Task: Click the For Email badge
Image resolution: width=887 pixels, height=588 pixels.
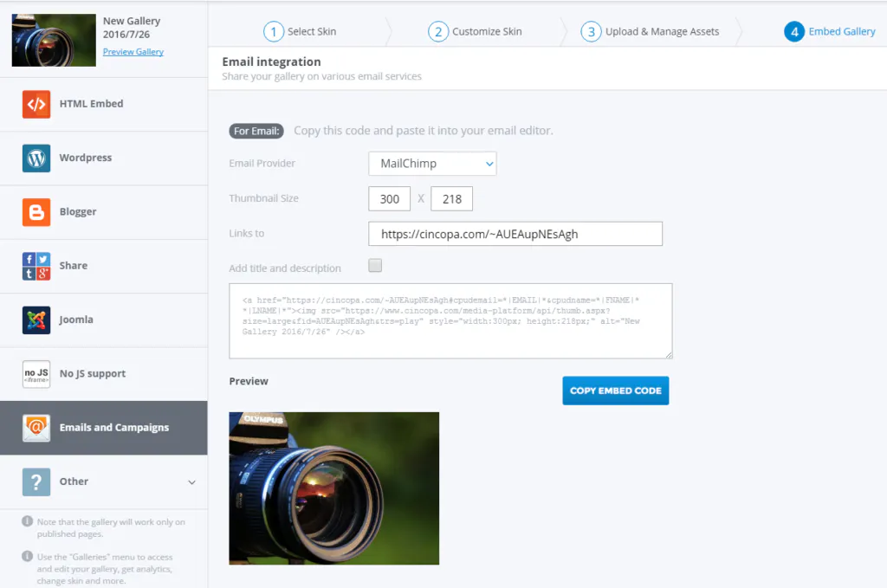Action: pos(256,131)
